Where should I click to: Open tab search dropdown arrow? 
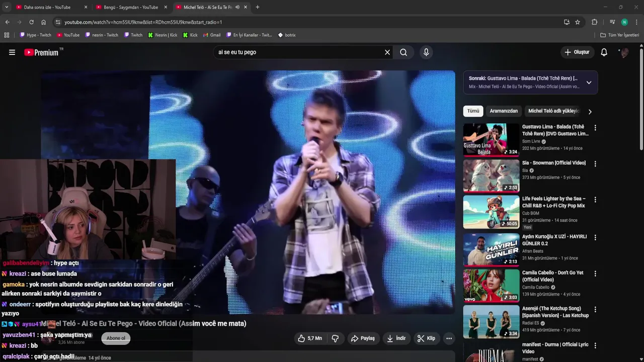pos(7,7)
